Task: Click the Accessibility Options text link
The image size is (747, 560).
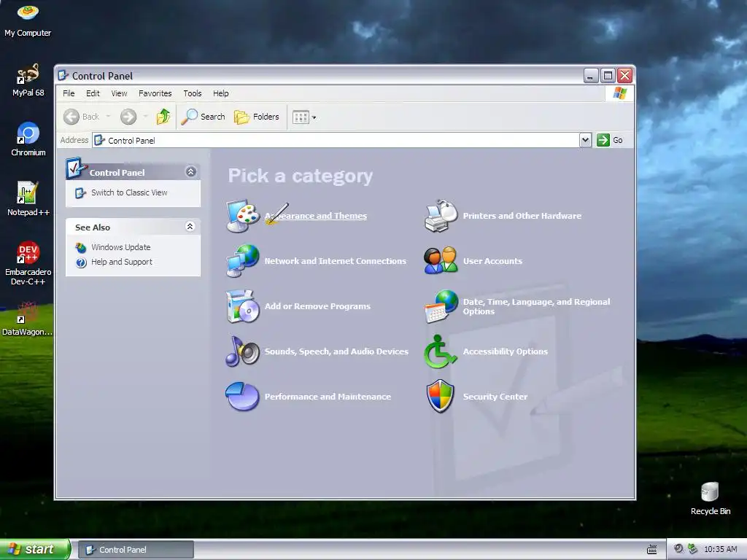Action: tap(506, 351)
